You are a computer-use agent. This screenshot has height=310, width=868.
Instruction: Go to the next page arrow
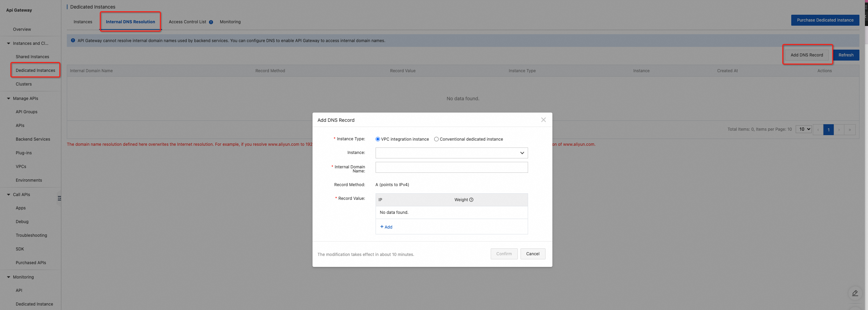(x=839, y=130)
